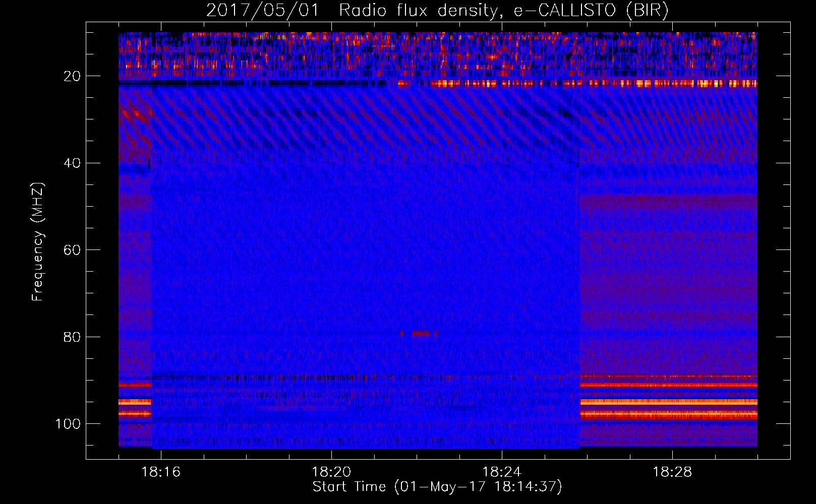The image size is (816, 504).
Task: Click the '60' frequency tick label
Action: (72, 250)
